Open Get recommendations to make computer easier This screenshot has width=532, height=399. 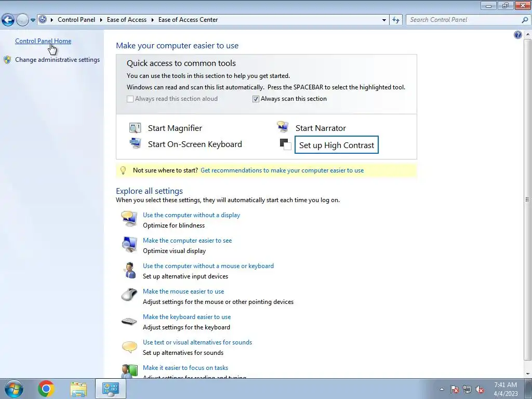click(x=282, y=170)
